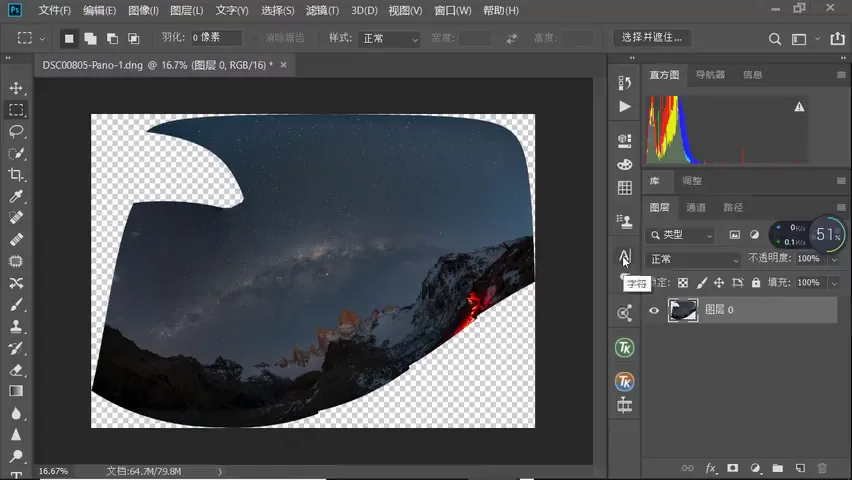The width and height of the screenshot is (852, 480).
Task: Choose Intersect with Selection mode
Action: [x=133, y=39]
